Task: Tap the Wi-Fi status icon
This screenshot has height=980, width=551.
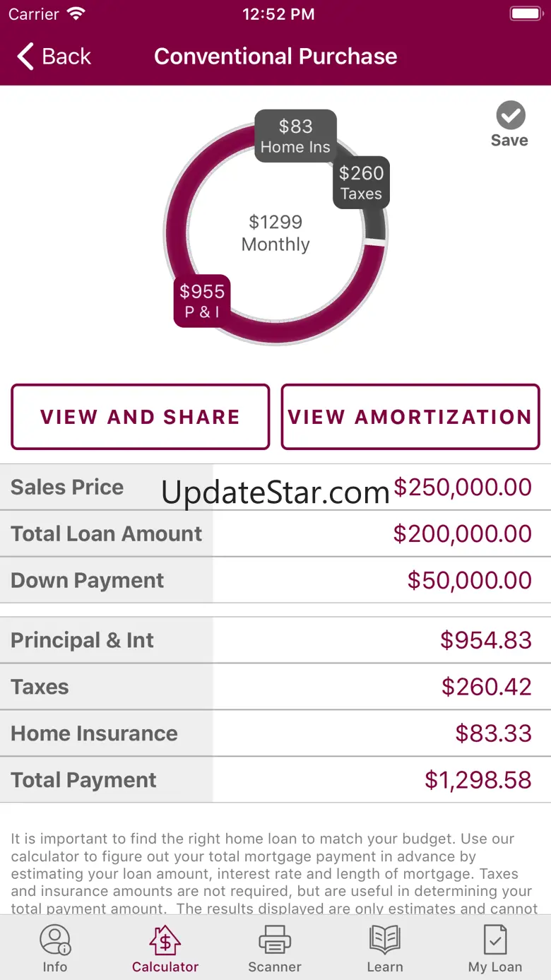Action: (x=76, y=14)
